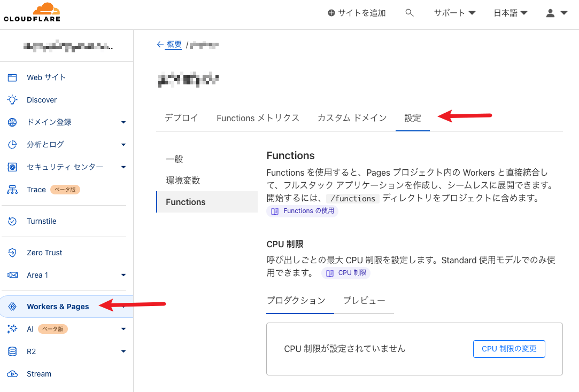Open Turnstile in the sidebar
579x392 pixels.
click(x=41, y=221)
